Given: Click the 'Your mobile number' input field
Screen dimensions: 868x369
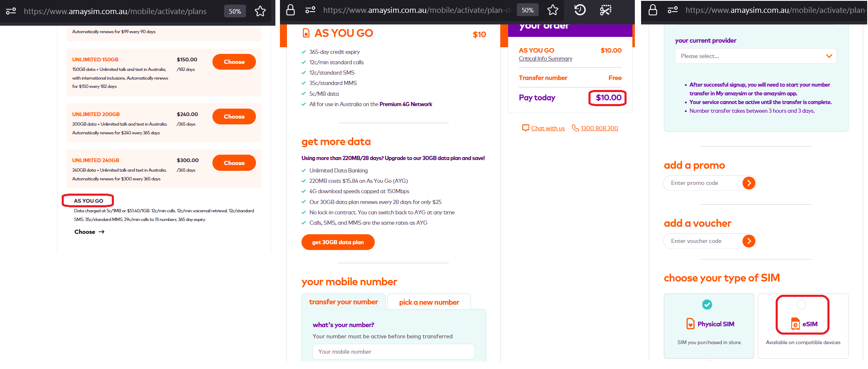Looking at the screenshot, I should click(393, 352).
